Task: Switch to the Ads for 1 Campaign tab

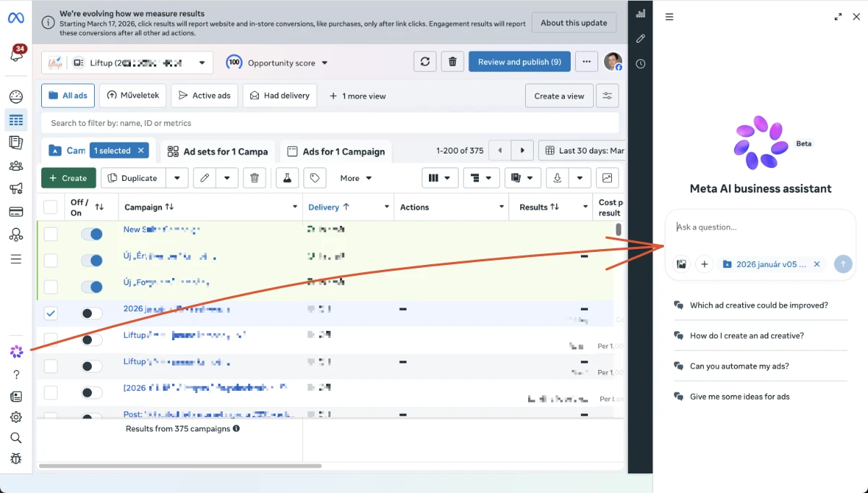Action: tap(336, 151)
